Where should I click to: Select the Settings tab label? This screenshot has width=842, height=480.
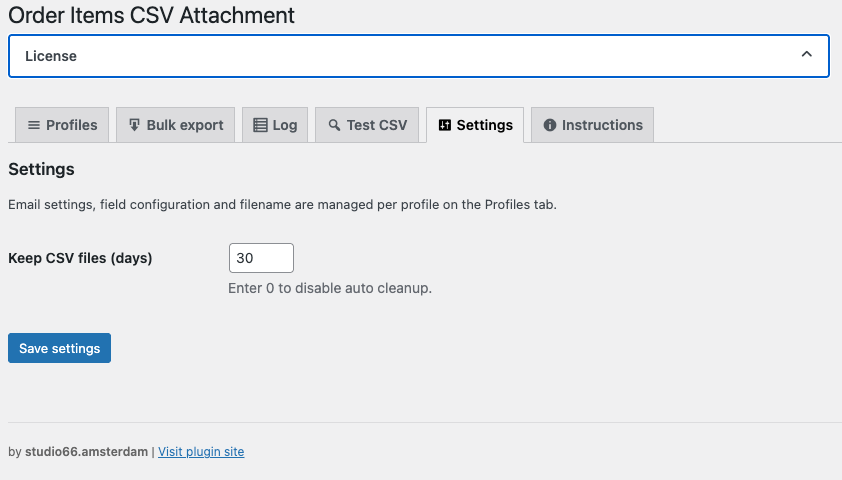tap(485, 125)
